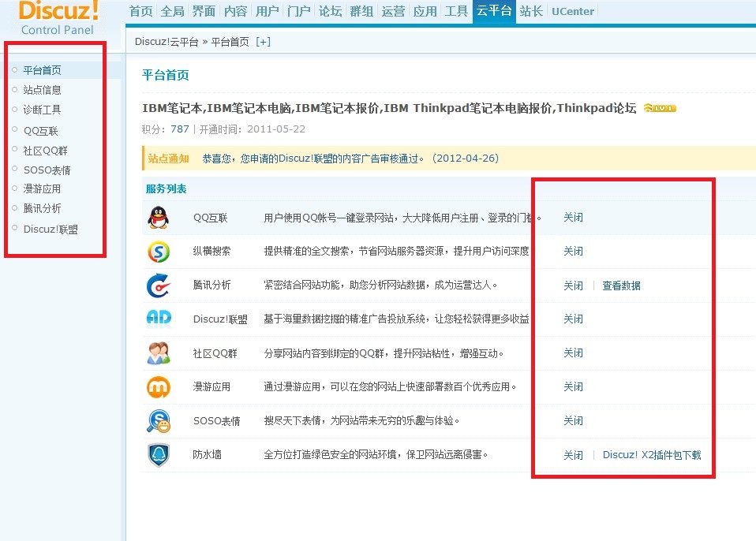Click 关闭 for the QQ互联 service
This screenshot has height=541, width=756.
pos(573,217)
